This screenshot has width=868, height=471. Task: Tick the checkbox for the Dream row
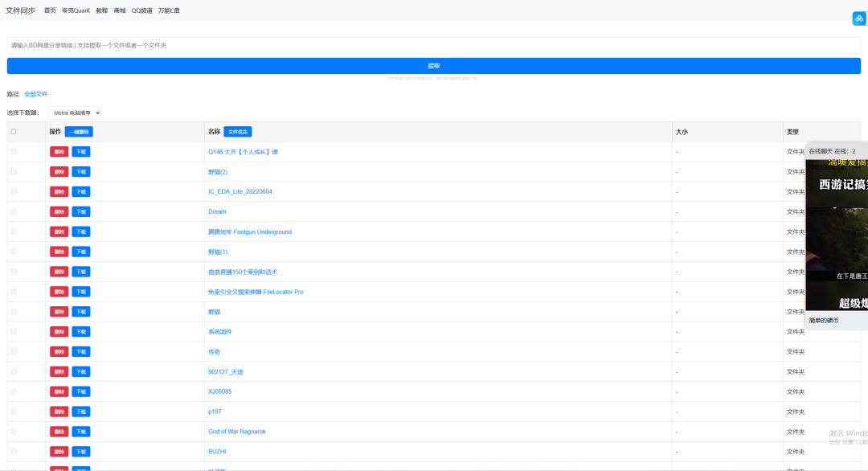pyautogui.click(x=13, y=211)
